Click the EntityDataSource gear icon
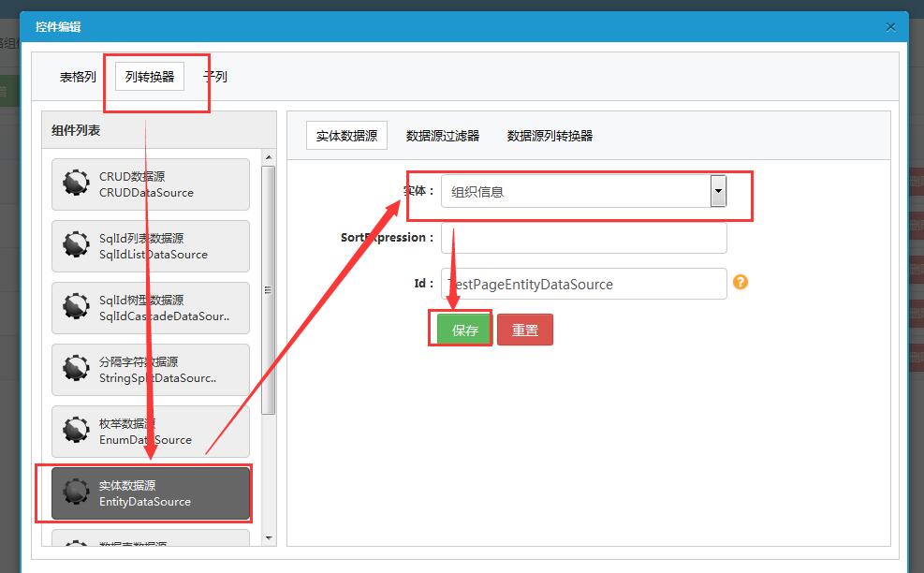The image size is (924, 573). click(76, 492)
